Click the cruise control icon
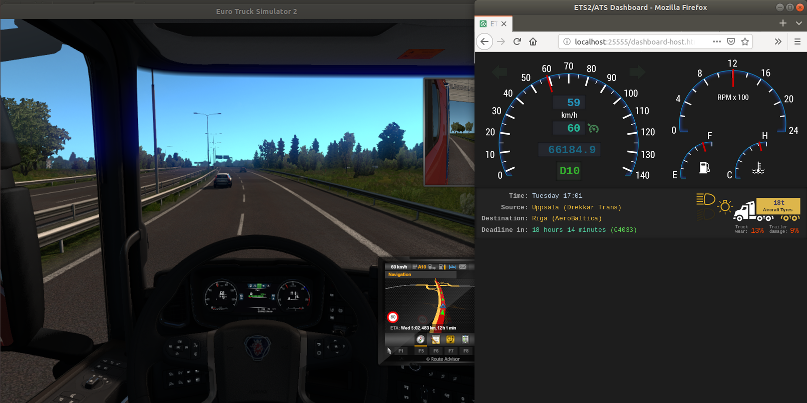Viewport: 807px width, 403px height. [x=593, y=128]
